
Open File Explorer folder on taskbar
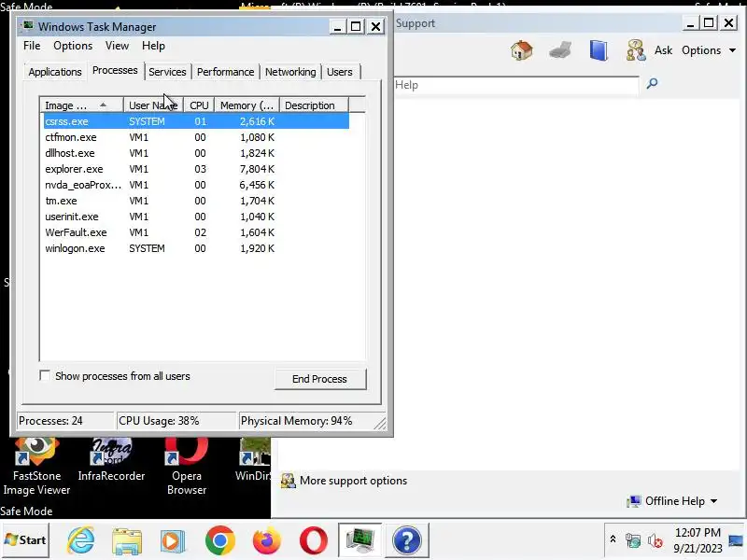[x=127, y=540]
